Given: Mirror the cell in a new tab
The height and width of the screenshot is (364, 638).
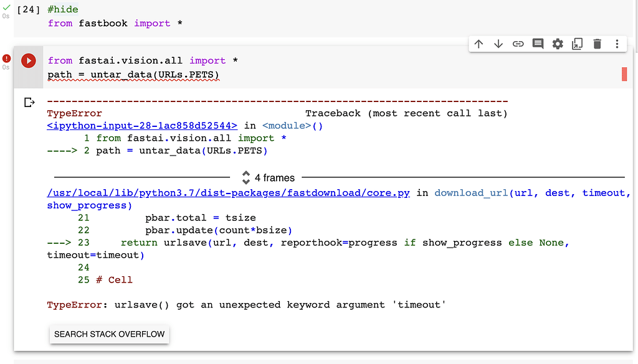Looking at the screenshot, I should (x=578, y=44).
